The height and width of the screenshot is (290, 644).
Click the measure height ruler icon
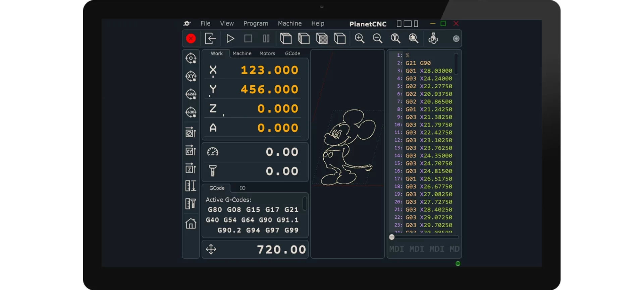click(x=191, y=186)
